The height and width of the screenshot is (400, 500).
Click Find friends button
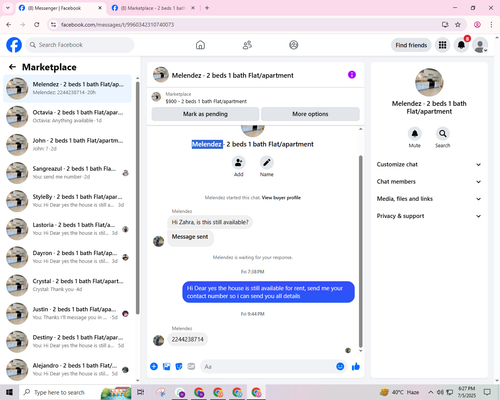[x=411, y=45]
